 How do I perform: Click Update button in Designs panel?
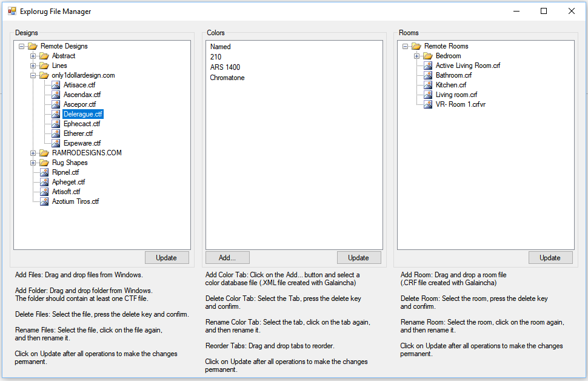(167, 258)
